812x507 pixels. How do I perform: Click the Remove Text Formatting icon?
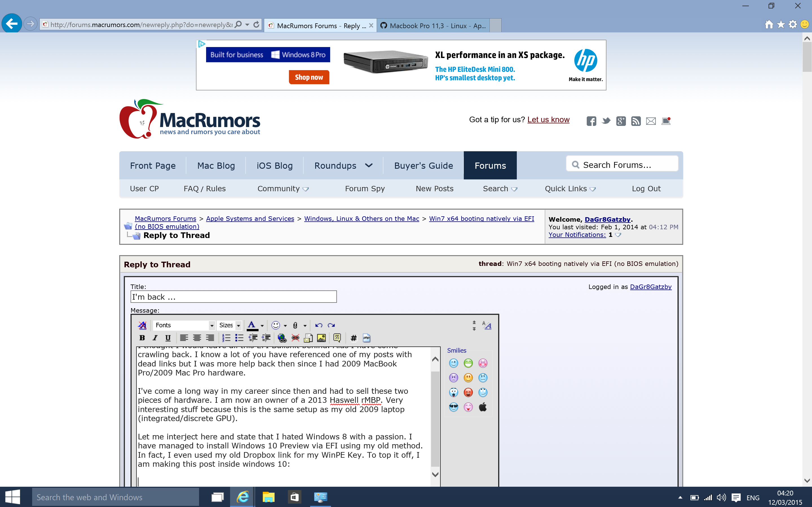[x=142, y=325]
